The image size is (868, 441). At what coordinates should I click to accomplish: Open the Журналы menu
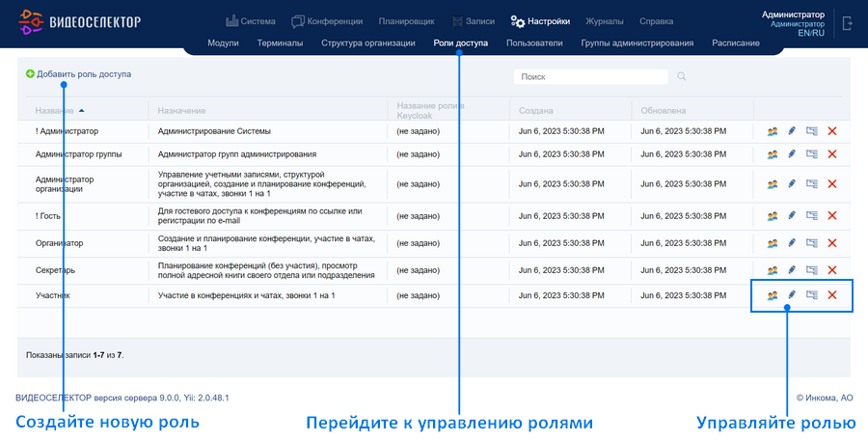[x=605, y=21]
